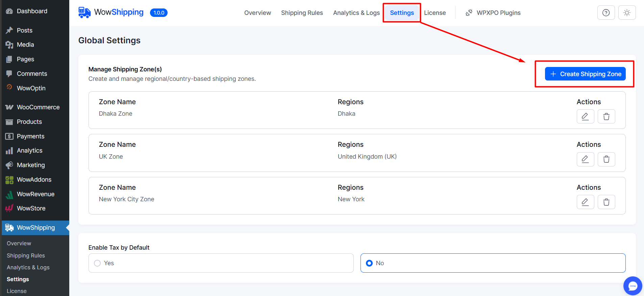Toggle light/dark theme sun icon
This screenshot has width=644, height=296.
tap(627, 13)
